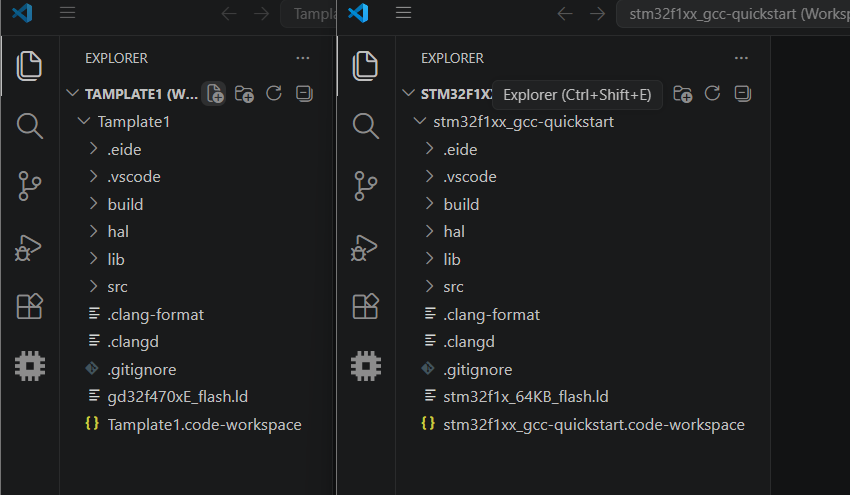Expand .eide folder under Tamplate1
Screen dimensions: 850x495
click(93, 149)
